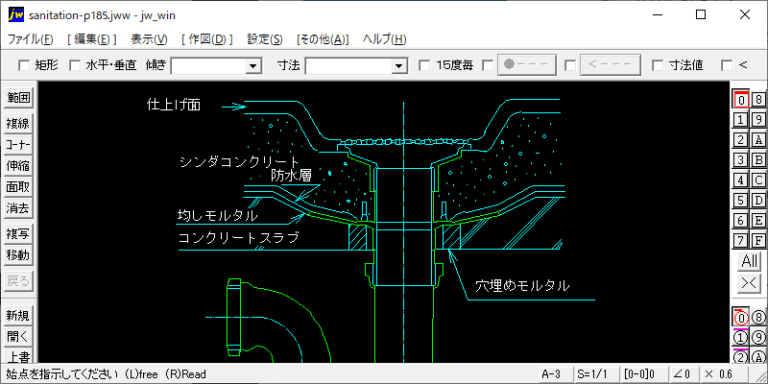Image resolution: width=768 pixels, height=384 pixels.
Task: Select layer group 9 circle button
Action: tap(759, 337)
